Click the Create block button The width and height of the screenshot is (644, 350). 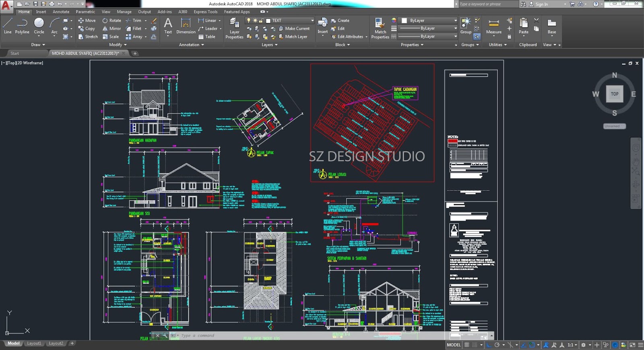tap(340, 21)
